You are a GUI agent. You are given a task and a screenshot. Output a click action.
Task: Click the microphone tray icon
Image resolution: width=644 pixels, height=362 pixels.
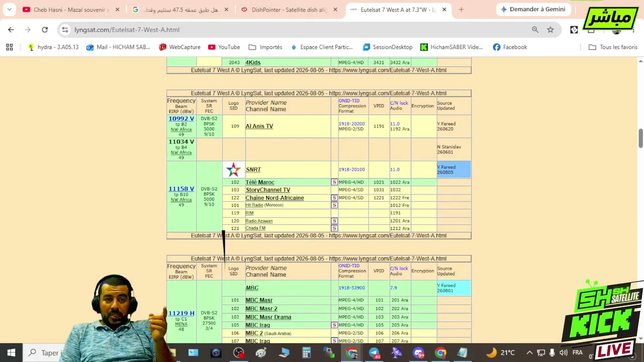pyautogui.click(x=552, y=352)
